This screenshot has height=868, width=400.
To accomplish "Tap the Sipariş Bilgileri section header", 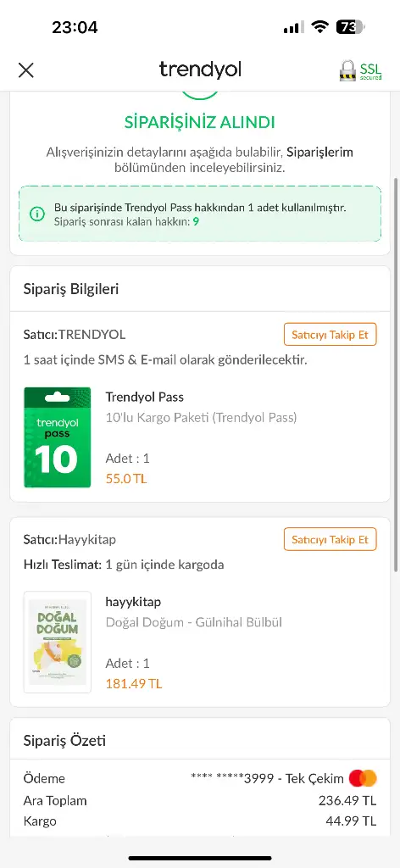I will pos(71,289).
